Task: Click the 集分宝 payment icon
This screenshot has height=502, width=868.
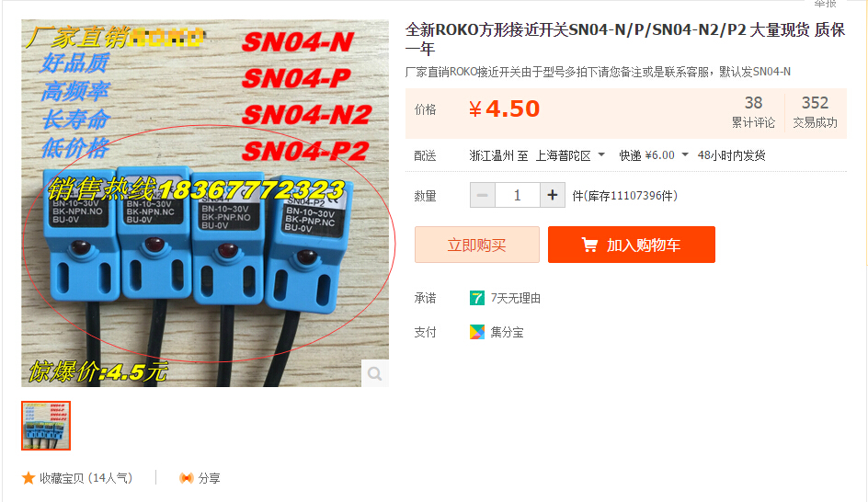Action: [476, 332]
